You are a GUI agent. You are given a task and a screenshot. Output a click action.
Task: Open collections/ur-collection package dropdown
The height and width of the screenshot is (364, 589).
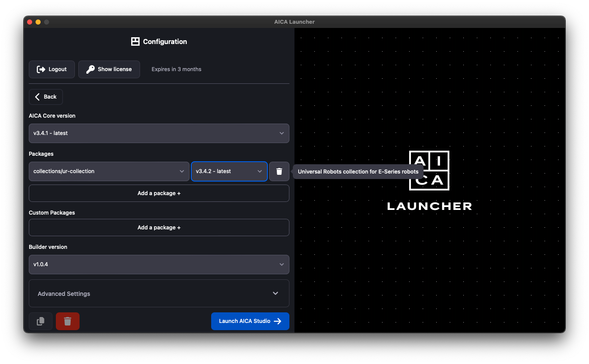pyautogui.click(x=109, y=171)
